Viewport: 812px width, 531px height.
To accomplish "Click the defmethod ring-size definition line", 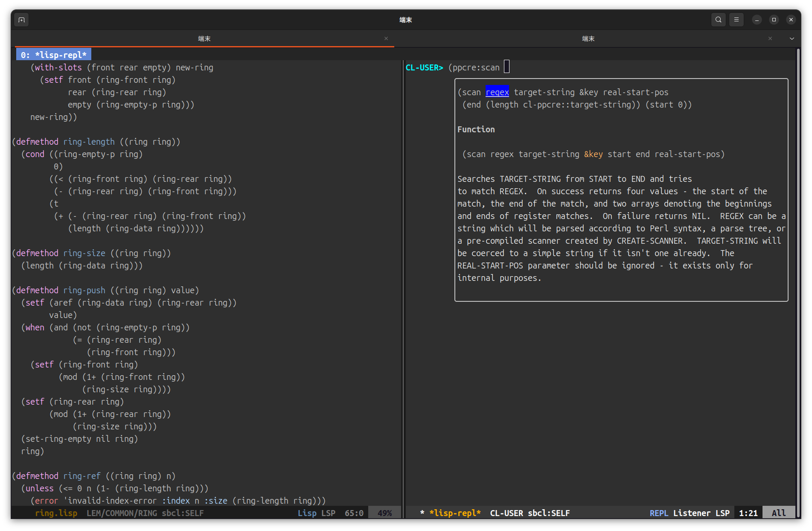I will pos(91,253).
